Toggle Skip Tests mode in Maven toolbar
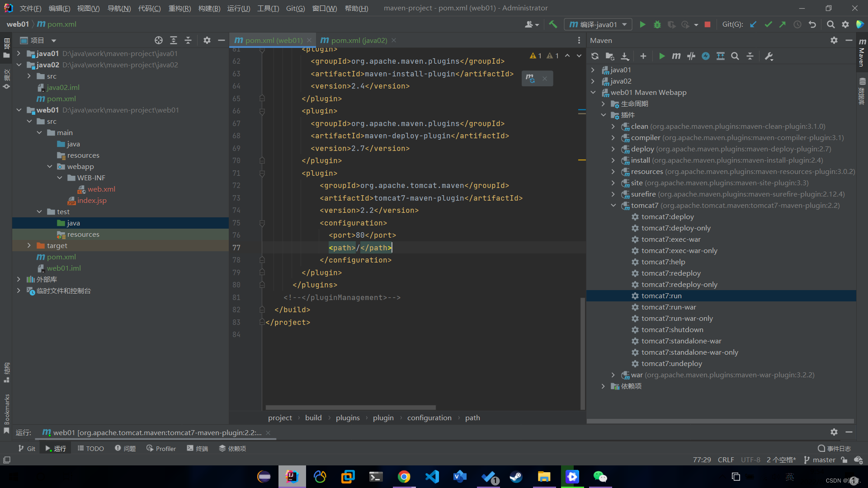 (x=691, y=56)
